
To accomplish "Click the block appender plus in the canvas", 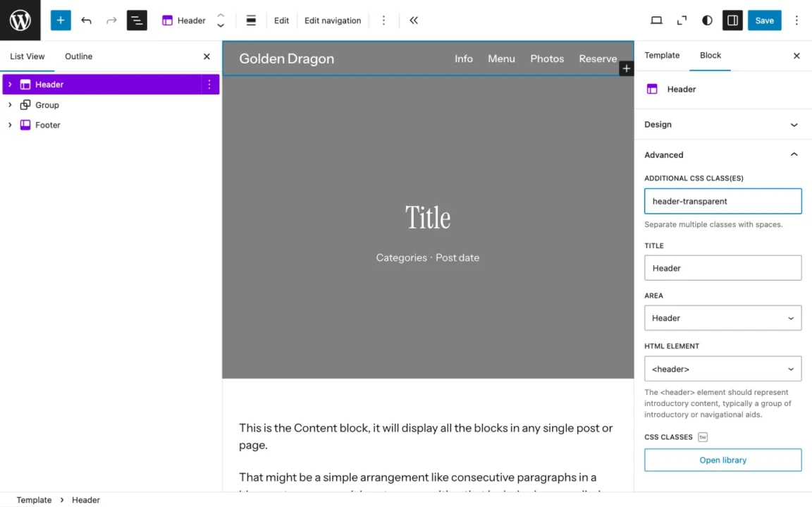I will (x=626, y=68).
